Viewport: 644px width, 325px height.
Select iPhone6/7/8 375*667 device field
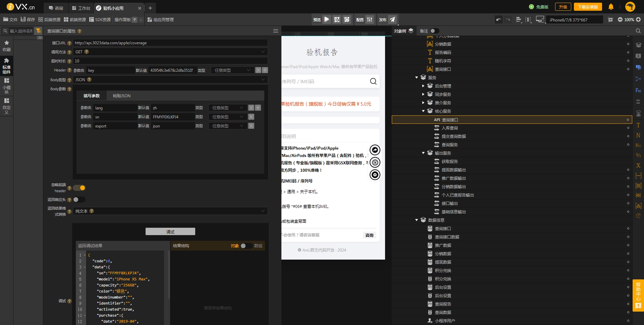point(574,20)
